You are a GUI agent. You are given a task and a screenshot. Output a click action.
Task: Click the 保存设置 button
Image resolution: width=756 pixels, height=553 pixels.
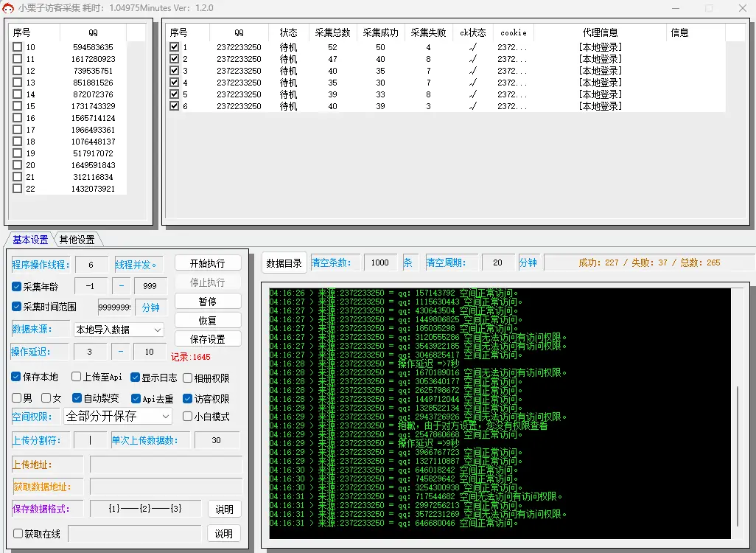pos(208,339)
